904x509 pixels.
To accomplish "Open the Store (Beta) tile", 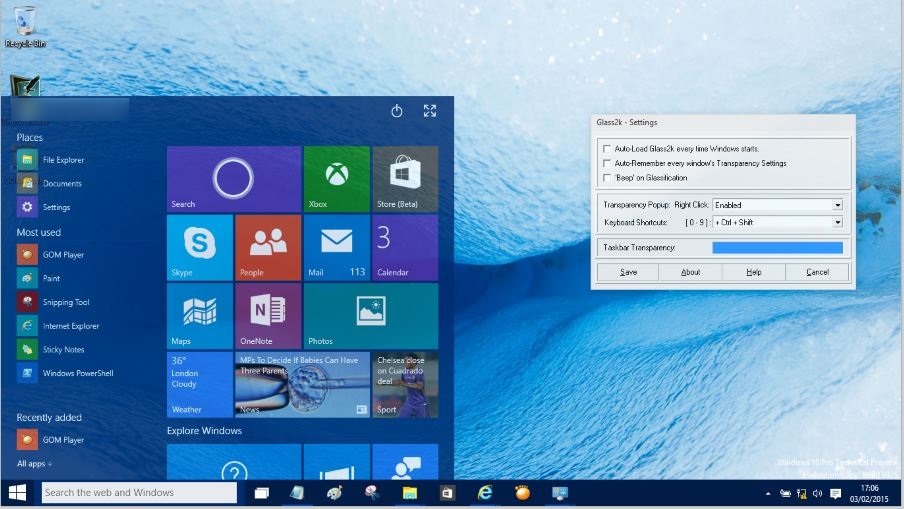I will [x=405, y=179].
